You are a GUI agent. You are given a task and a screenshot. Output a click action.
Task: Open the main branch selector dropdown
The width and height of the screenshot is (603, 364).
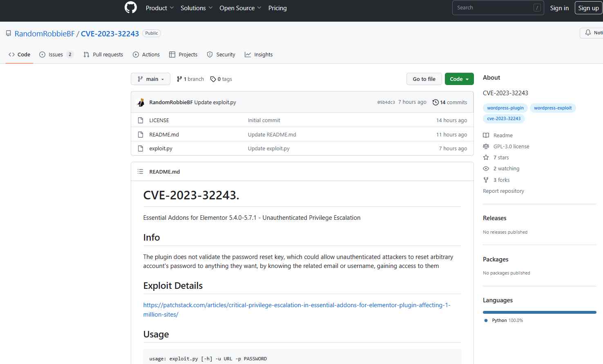[x=151, y=79]
